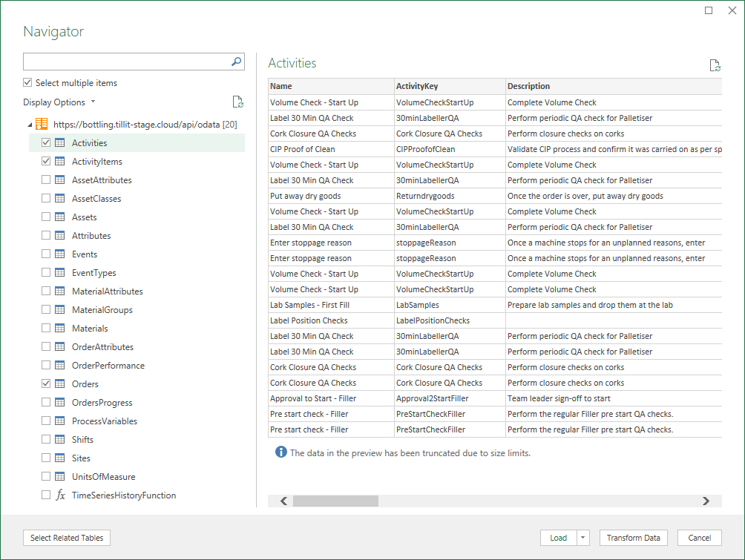Image resolution: width=745 pixels, height=560 pixels.
Task: Uncheck the Orders table checkbox
Action: pyautogui.click(x=47, y=384)
